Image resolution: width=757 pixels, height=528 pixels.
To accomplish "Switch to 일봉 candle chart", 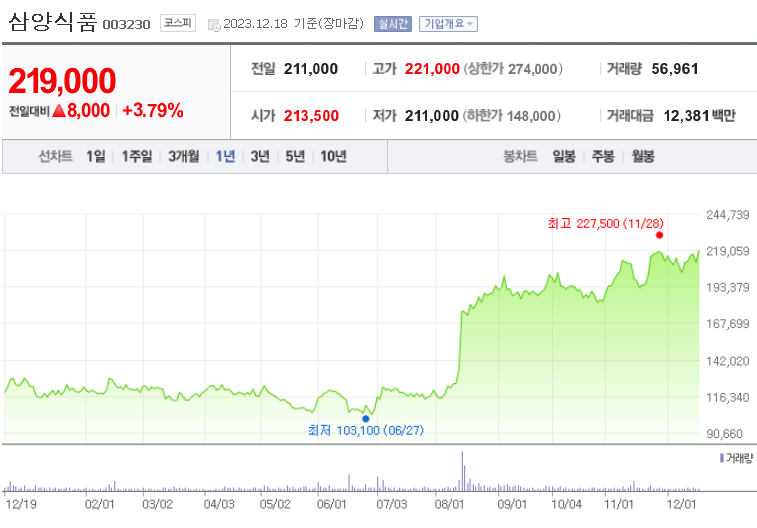I will (564, 156).
